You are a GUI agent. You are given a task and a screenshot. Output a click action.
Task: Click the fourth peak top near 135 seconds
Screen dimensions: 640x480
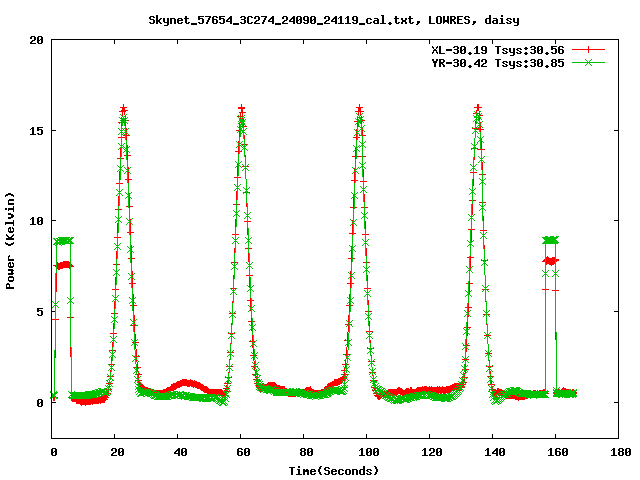click(478, 110)
